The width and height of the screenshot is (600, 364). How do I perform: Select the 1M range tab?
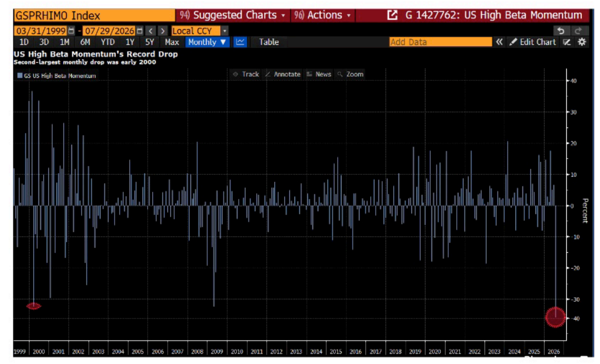(64, 42)
